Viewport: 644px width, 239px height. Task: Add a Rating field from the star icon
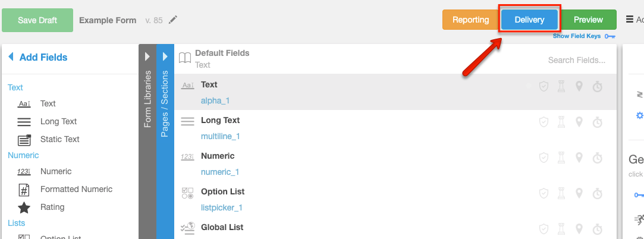click(24, 207)
